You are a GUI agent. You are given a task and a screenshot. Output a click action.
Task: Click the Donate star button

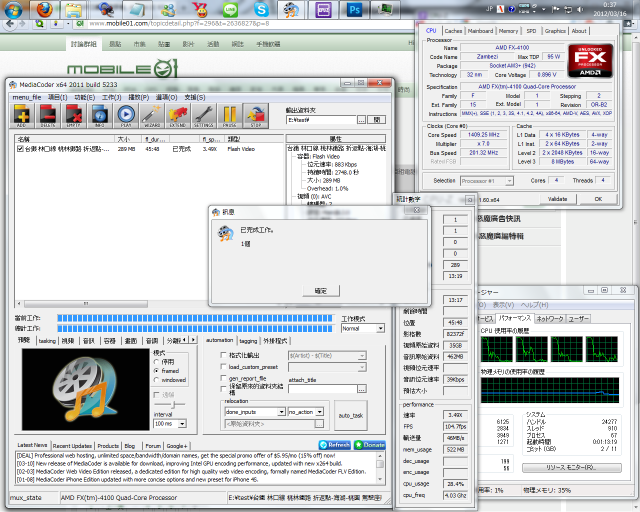coord(369,445)
